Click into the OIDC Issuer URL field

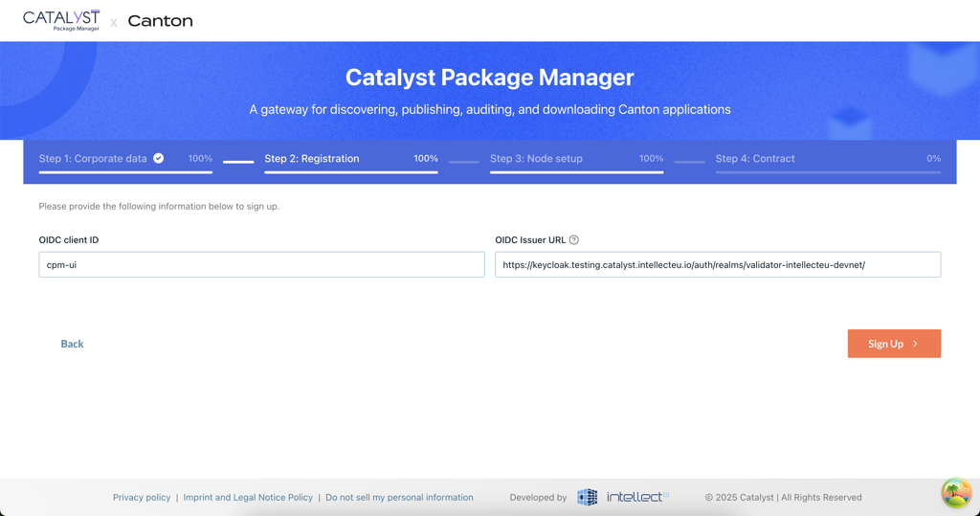pyautogui.click(x=717, y=265)
